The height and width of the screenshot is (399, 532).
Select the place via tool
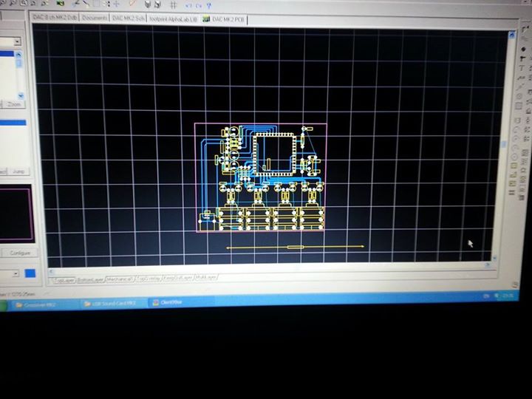pyautogui.click(x=522, y=58)
